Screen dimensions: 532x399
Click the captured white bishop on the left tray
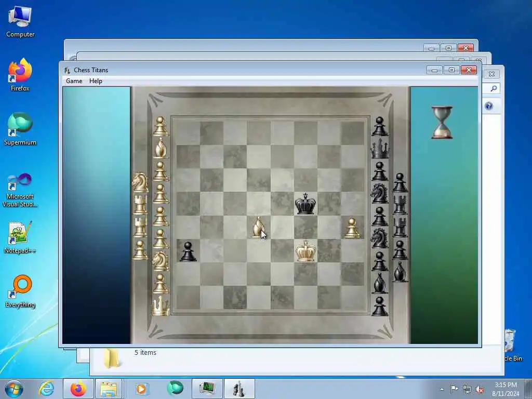pos(161,148)
